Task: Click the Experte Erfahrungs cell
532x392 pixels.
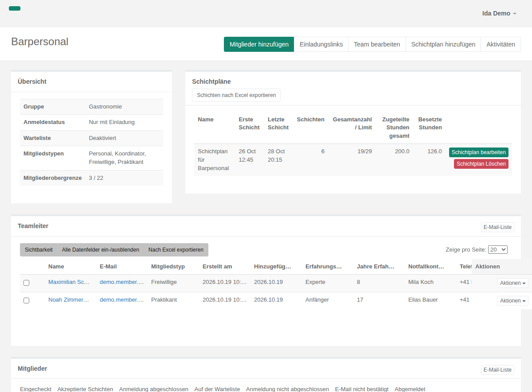Action: (x=315, y=282)
